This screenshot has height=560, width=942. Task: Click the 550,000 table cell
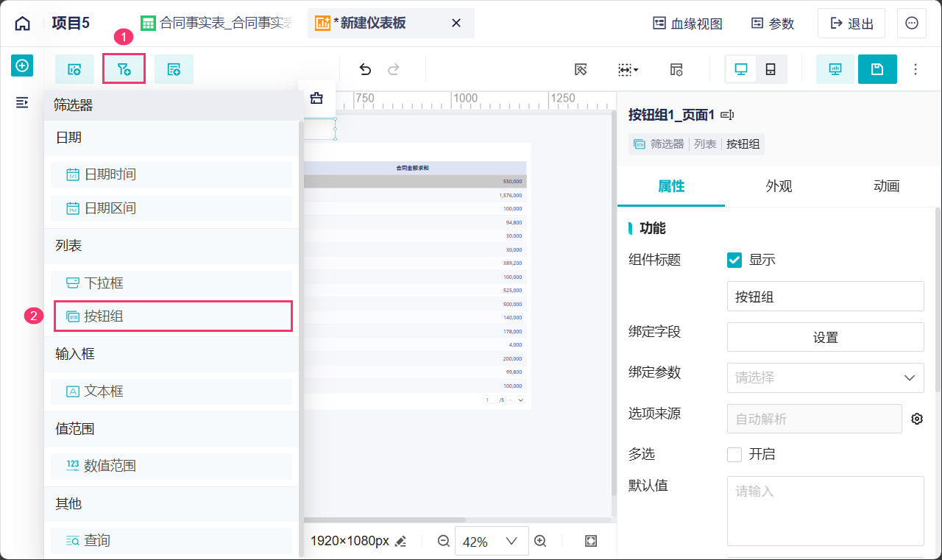tap(512, 181)
